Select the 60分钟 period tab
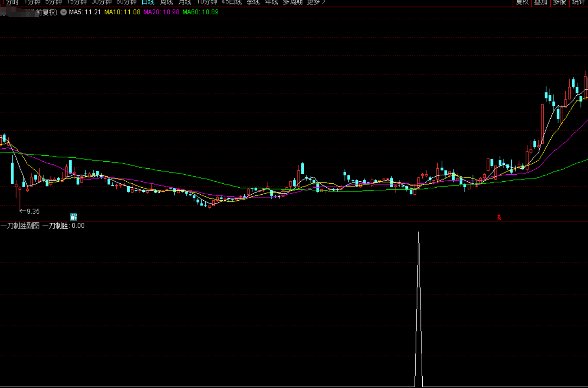588x388 pixels. [x=126, y=2]
